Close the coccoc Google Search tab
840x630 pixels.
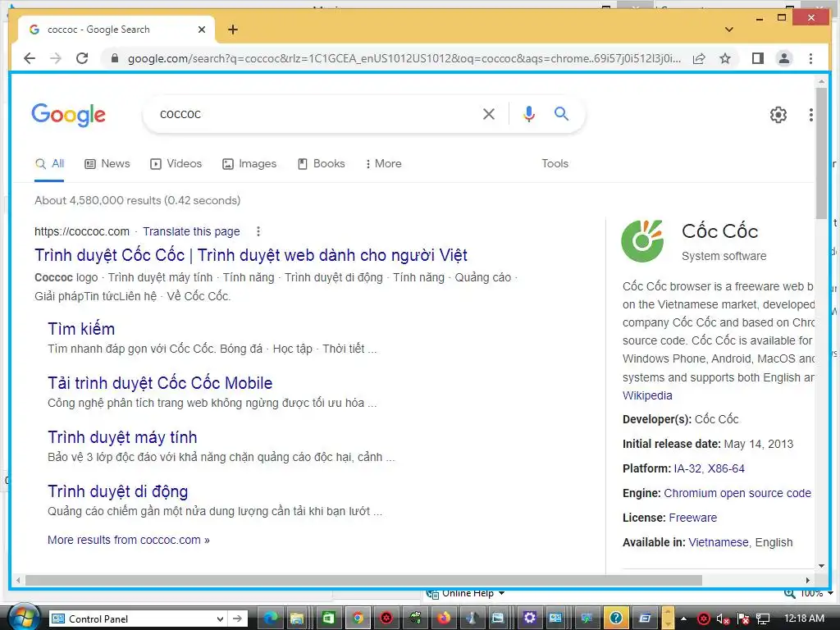tap(202, 30)
